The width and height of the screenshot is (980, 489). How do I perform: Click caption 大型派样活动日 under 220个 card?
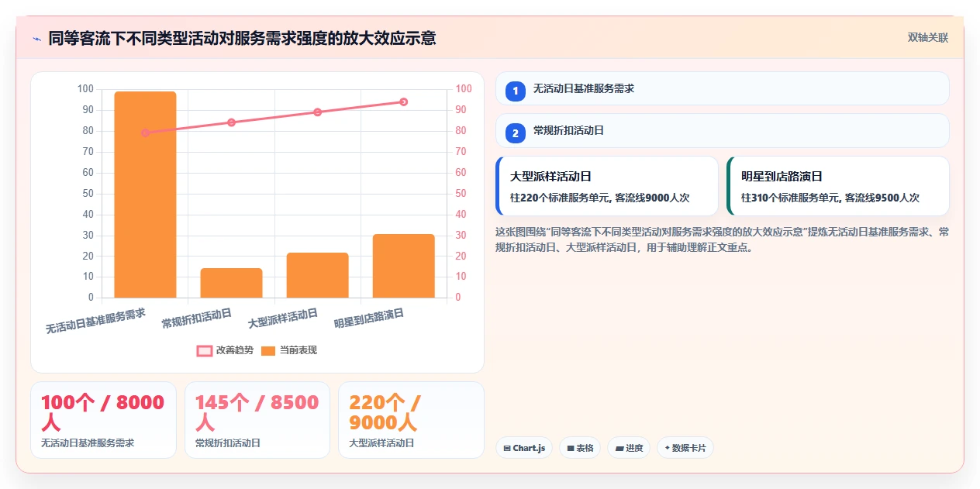381,443
